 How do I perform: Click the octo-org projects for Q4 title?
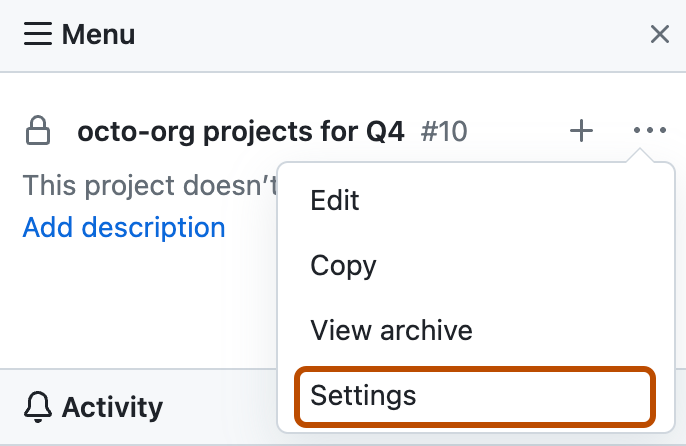240,131
